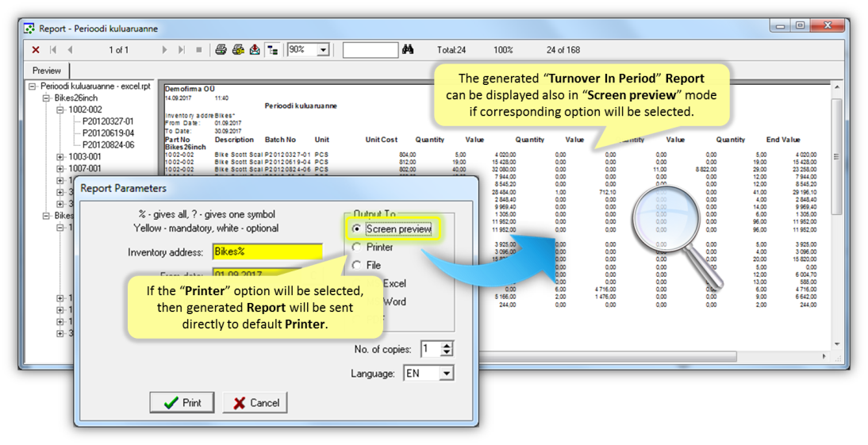
Task: Click the '100%' progress text in the toolbar
Action: 503,50
